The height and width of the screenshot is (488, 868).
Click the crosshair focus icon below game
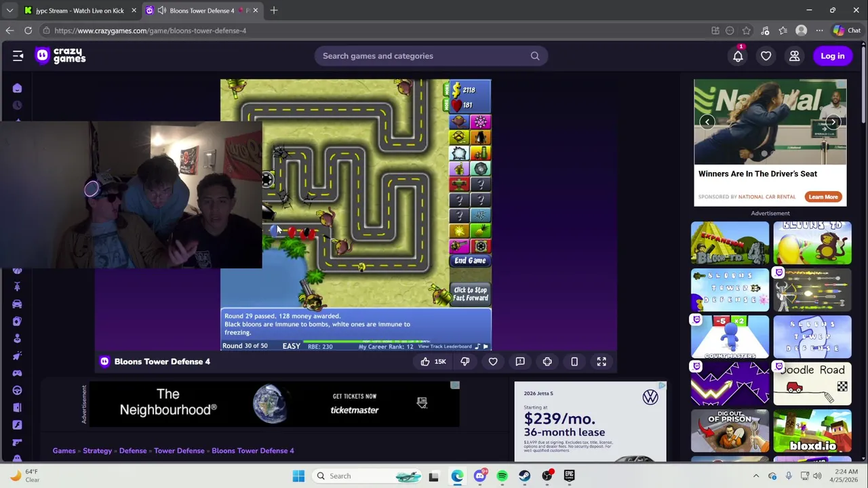(547, 362)
